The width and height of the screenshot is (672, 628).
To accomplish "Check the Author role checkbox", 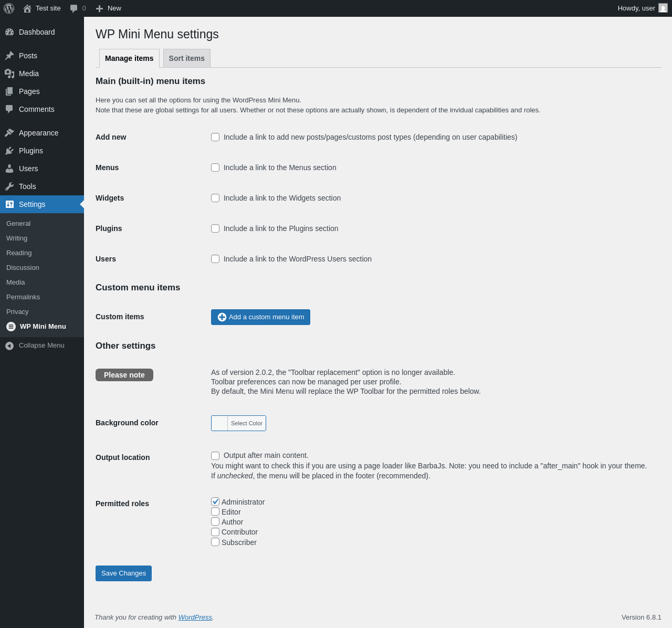I will (215, 521).
